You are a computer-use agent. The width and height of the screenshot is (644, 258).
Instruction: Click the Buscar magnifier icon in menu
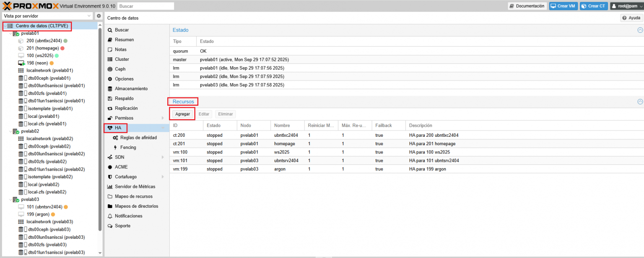pos(110,30)
